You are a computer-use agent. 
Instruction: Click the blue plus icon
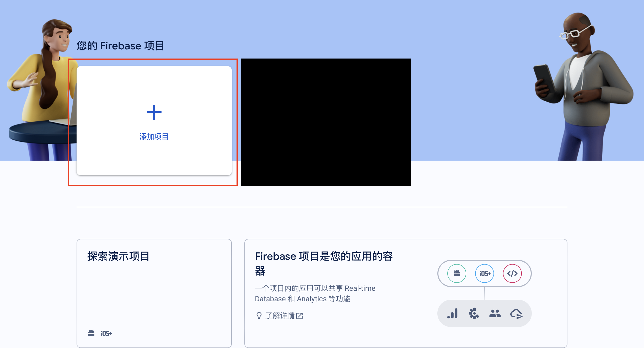pyautogui.click(x=154, y=112)
